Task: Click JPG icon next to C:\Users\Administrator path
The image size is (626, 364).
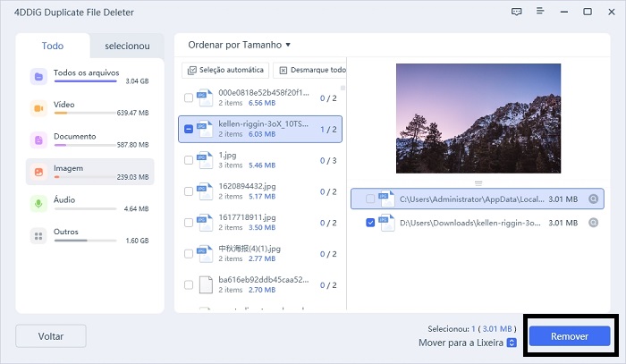Action: (x=386, y=199)
